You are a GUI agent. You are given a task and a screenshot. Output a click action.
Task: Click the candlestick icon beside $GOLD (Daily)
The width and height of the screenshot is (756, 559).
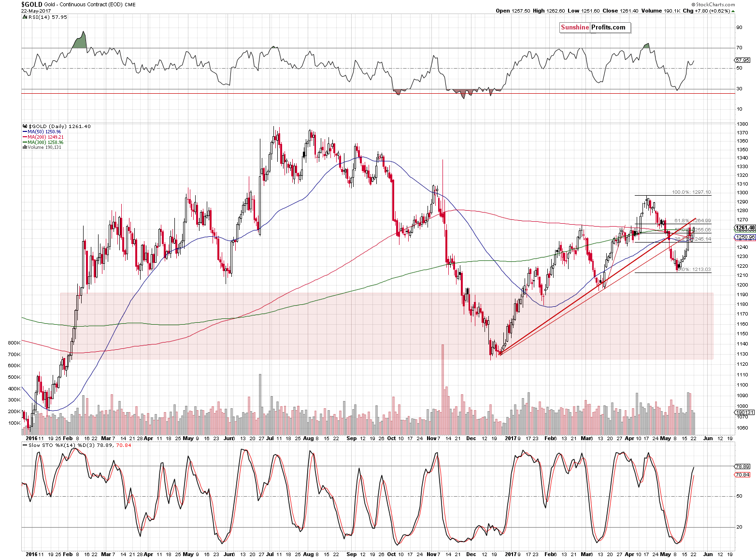[25, 126]
